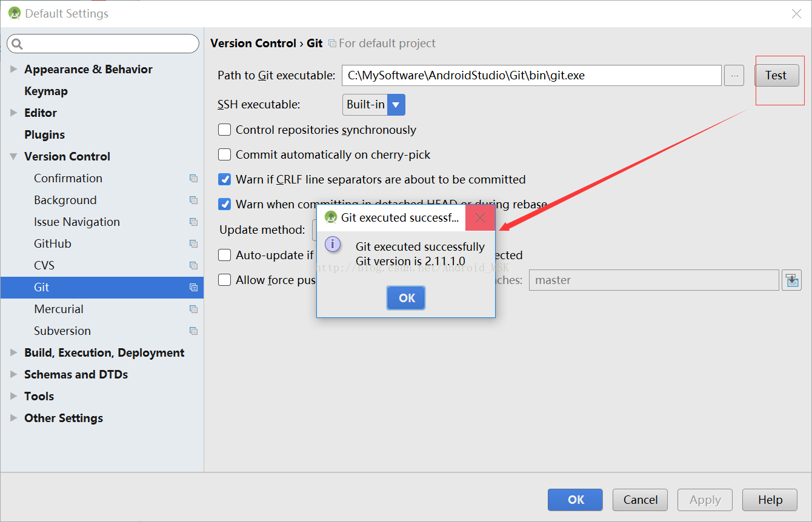Click the browse (...) button for Git path
812x522 pixels.
pos(734,76)
